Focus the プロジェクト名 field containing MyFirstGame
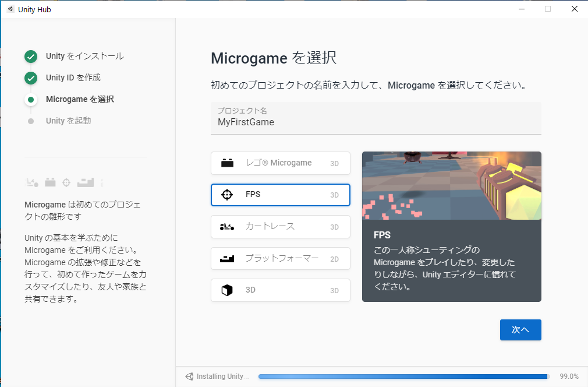The height and width of the screenshot is (387, 588). (x=376, y=122)
